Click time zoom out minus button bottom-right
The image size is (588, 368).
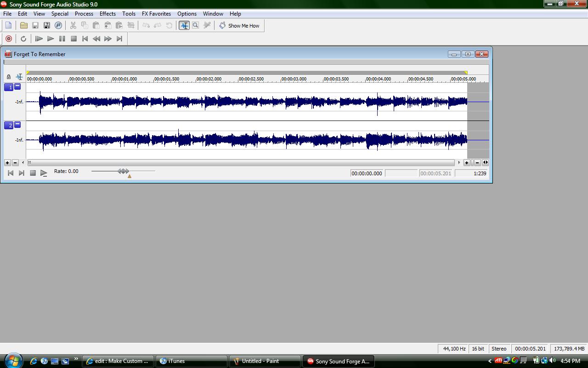click(477, 162)
